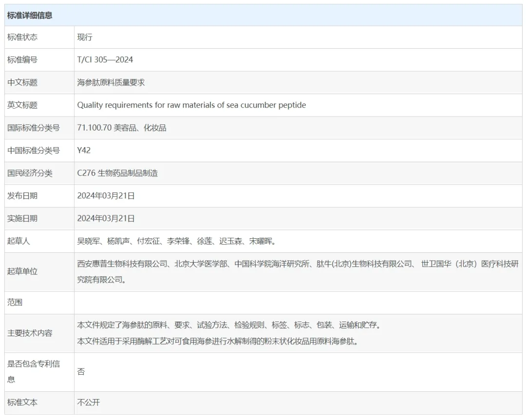
Task: Click the 标准详细信息 table header
Action: click(30, 16)
